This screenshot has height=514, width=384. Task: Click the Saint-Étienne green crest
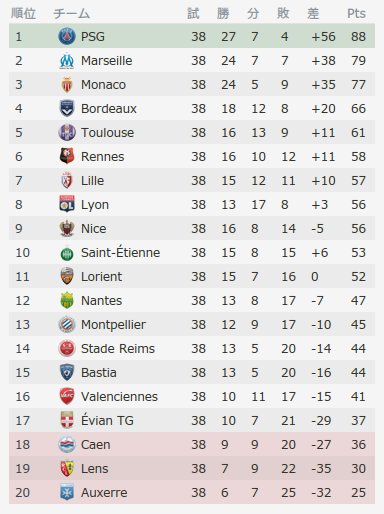tap(67, 254)
